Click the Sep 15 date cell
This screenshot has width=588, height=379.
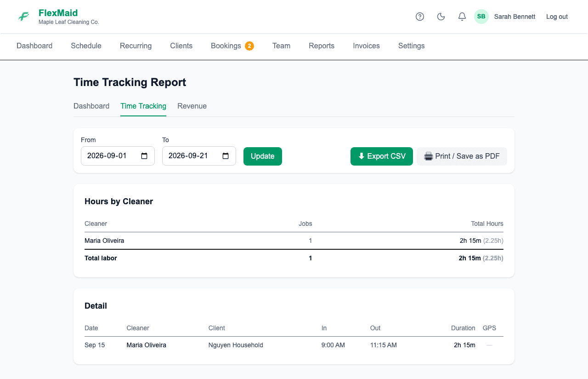tap(95, 345)
